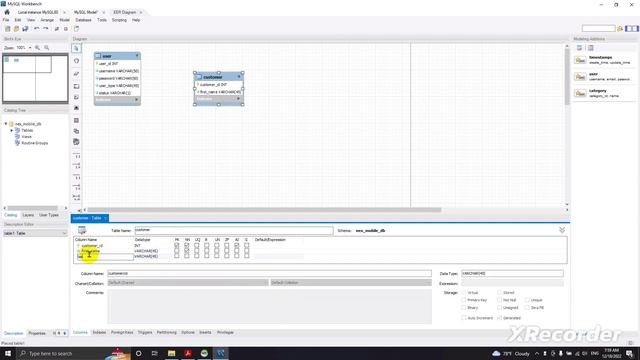640x360 pixels.
Task: Click the diagram horizontal scrollbar
Action: coord(264,210)
